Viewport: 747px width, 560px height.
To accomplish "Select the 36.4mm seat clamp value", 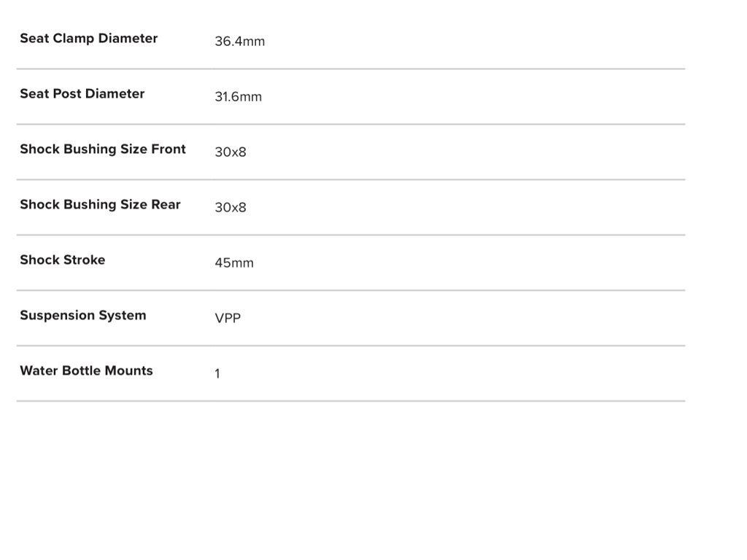I will coord(239,42).
